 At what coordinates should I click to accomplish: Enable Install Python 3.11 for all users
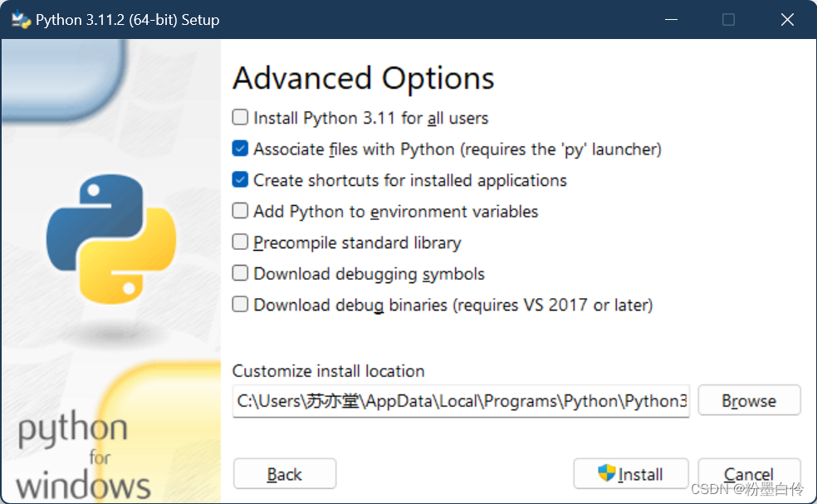pos(240,117)
